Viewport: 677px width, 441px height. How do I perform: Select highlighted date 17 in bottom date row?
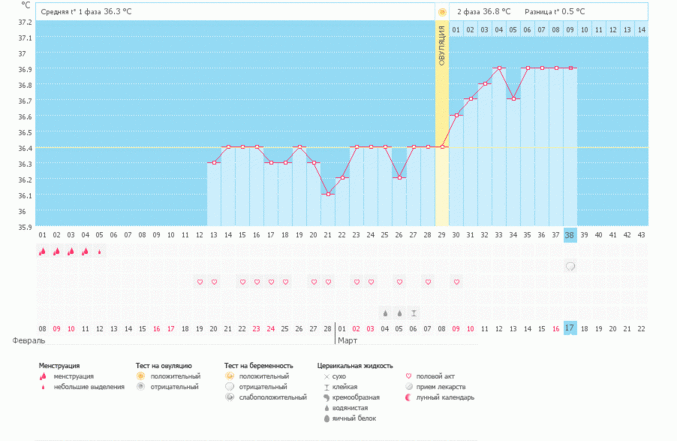tap(570, 328)
